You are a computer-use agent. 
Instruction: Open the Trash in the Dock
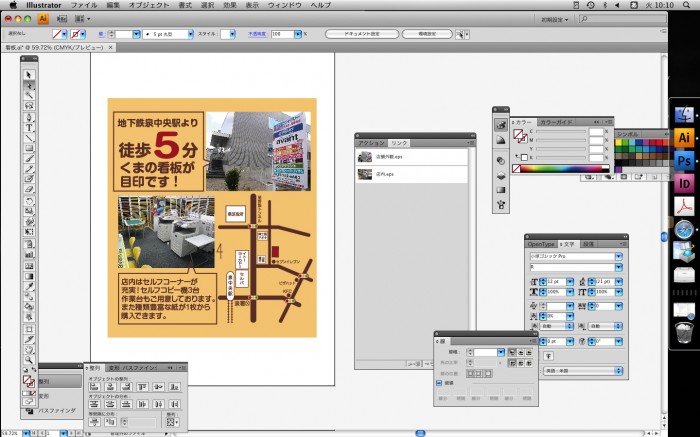click(x=684, y=333)
